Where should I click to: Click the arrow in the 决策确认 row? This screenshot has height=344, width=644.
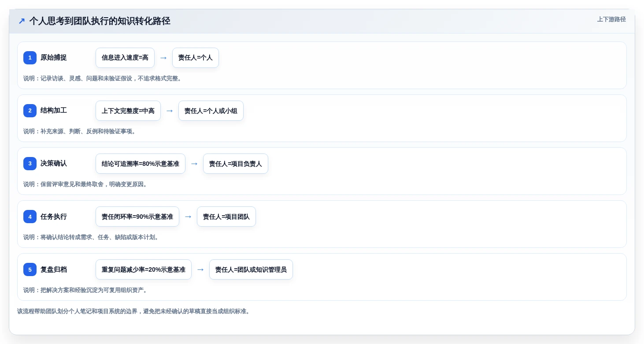tap(194, 164)
